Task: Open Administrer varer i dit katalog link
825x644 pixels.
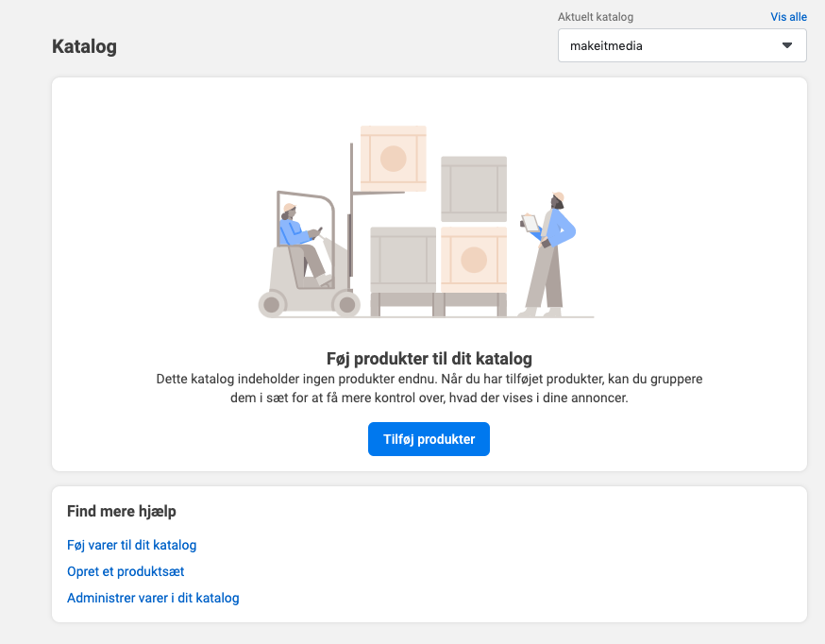Action: (x=153, y=598)
